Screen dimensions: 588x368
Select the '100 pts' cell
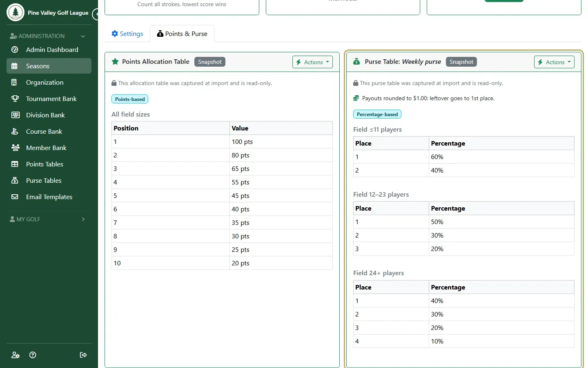tap(281, 141)
